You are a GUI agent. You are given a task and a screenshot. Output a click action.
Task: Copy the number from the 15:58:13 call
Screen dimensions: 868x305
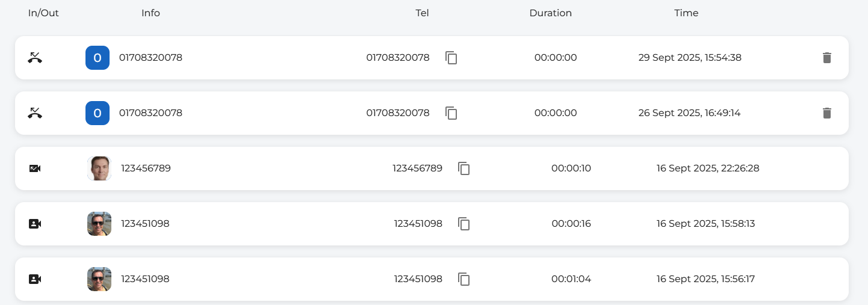(464, 224)
